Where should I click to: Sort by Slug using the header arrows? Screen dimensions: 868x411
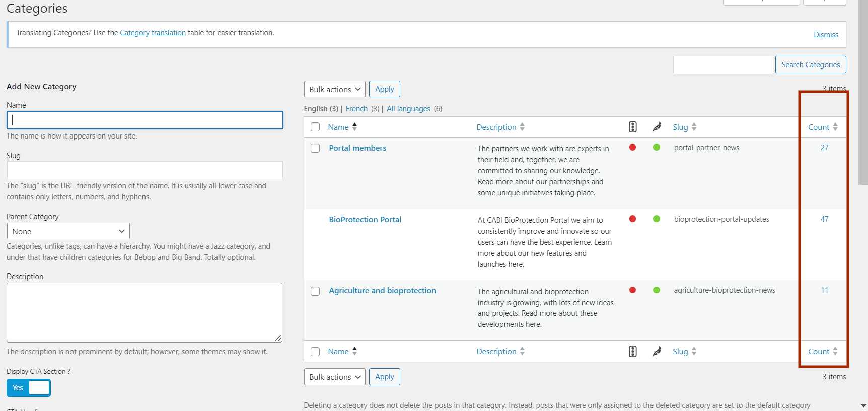pyautogui.click(x=694, y=127)
